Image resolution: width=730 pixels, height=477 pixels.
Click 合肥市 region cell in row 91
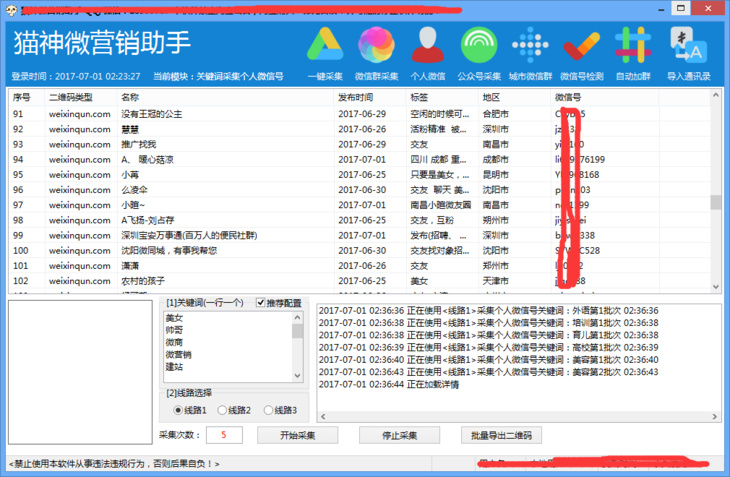pyautogui.click(x=496, y=114)
